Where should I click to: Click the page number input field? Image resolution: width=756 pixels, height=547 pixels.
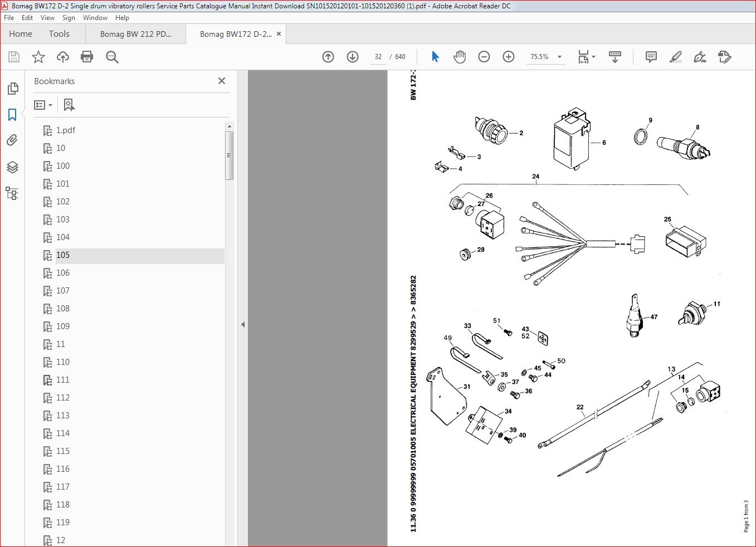378,57
